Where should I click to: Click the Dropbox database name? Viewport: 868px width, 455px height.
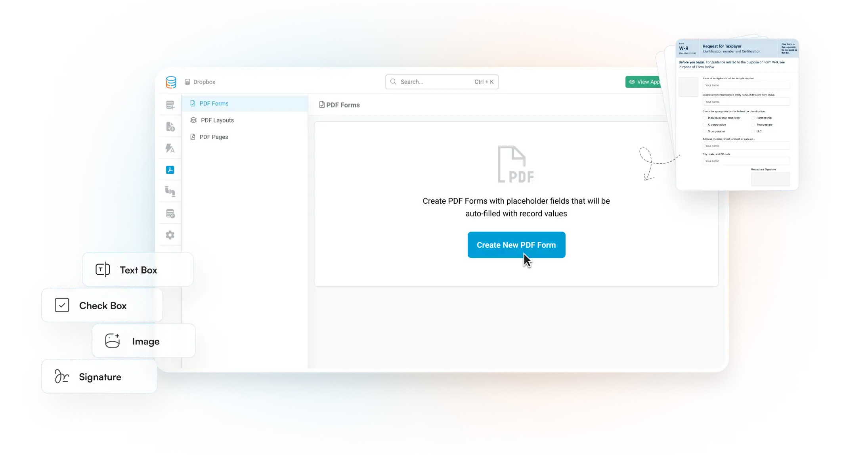pos(204,82)
